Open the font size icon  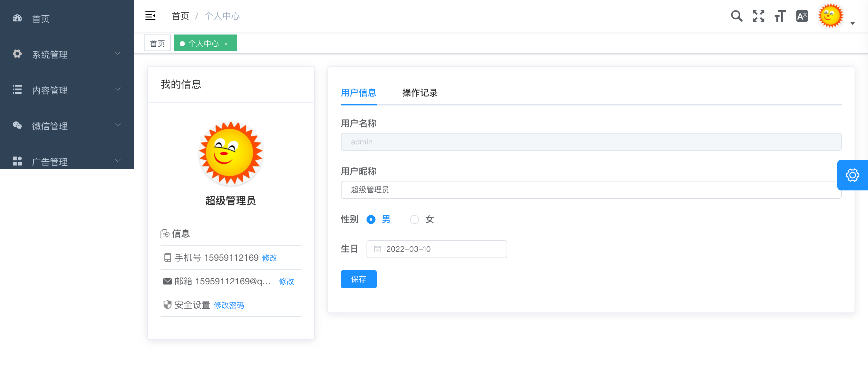point(780,16)
